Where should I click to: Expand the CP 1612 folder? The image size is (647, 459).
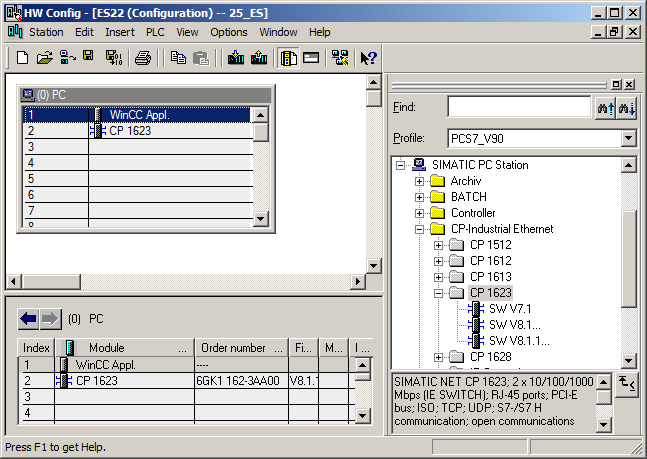click(439, 261)
